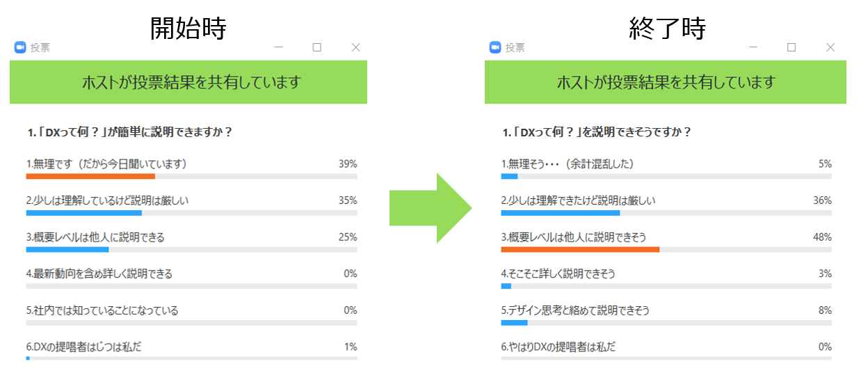Click option 3.概要レベルは他人に説明できる in left poll
Viewport: 868px width, 389px height.
point(95,237)
